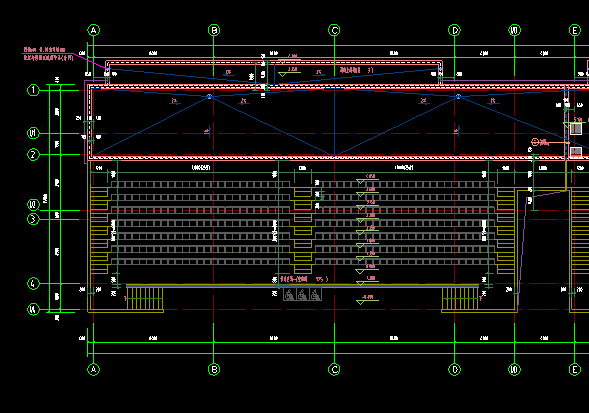Pick the bottom sub-axis bubble between D and E
Screen dimensions: 589x413
pyautogui.click(x=515, y=369)
